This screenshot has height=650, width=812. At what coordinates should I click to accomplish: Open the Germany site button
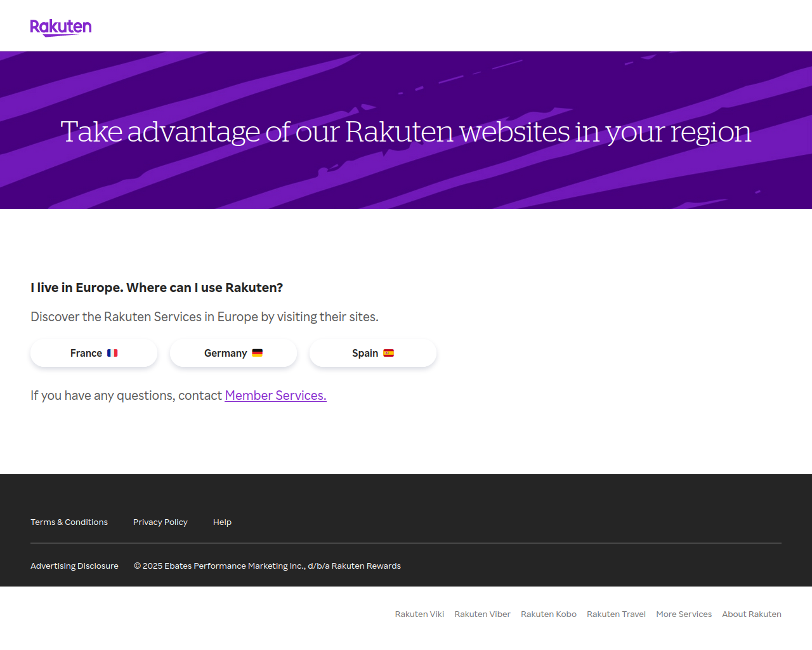tap(233, 353)
